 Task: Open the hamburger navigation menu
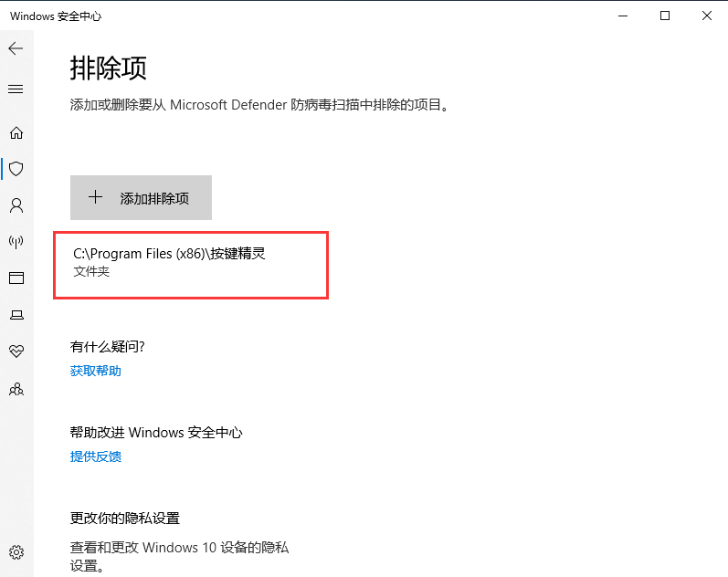click(x=16, y=89)
